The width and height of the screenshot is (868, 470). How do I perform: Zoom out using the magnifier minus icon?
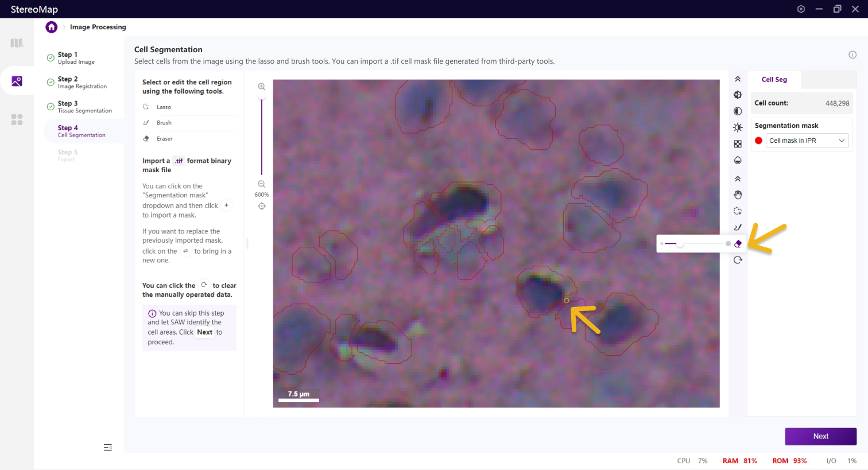tap(261, 184)
